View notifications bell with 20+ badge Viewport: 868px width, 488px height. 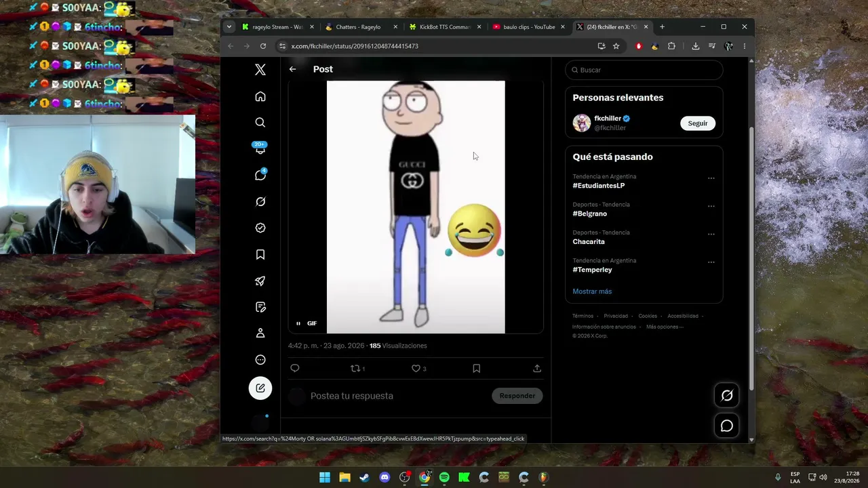pos(260,148)
